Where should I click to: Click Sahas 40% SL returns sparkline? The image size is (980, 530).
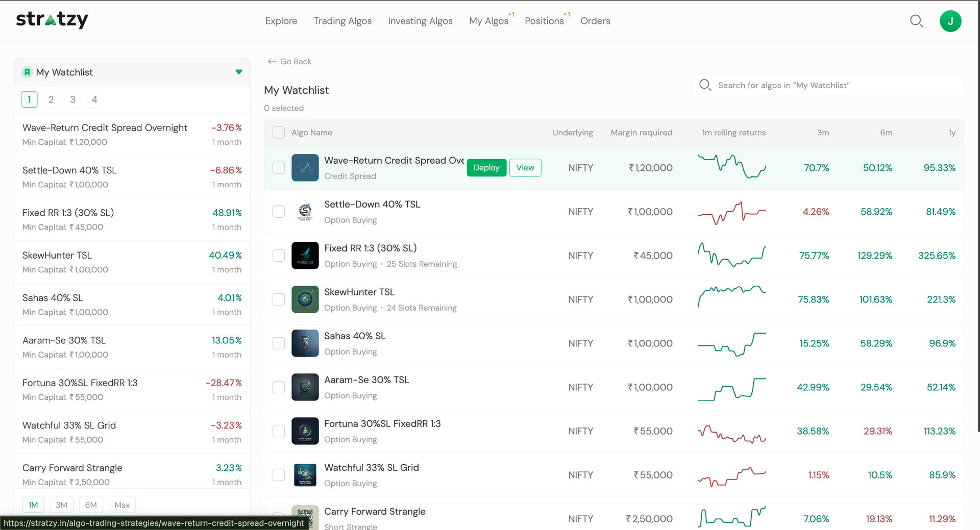732,344
